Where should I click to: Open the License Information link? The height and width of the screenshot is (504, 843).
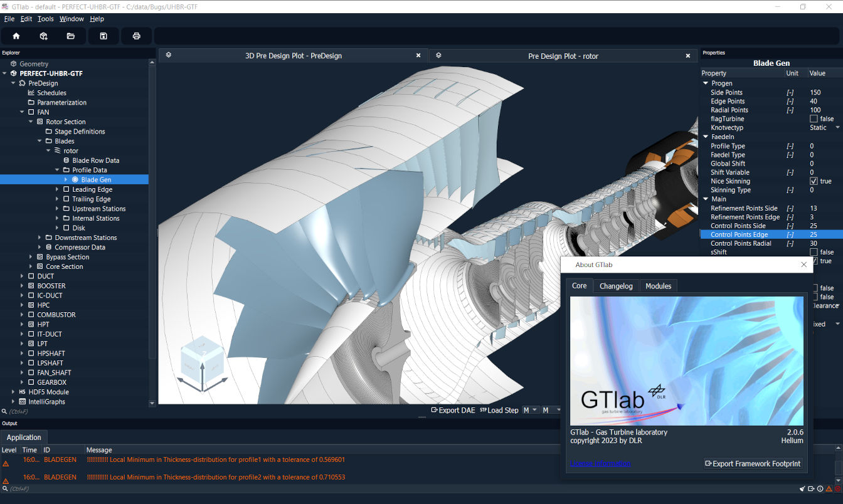coord(600,464)
